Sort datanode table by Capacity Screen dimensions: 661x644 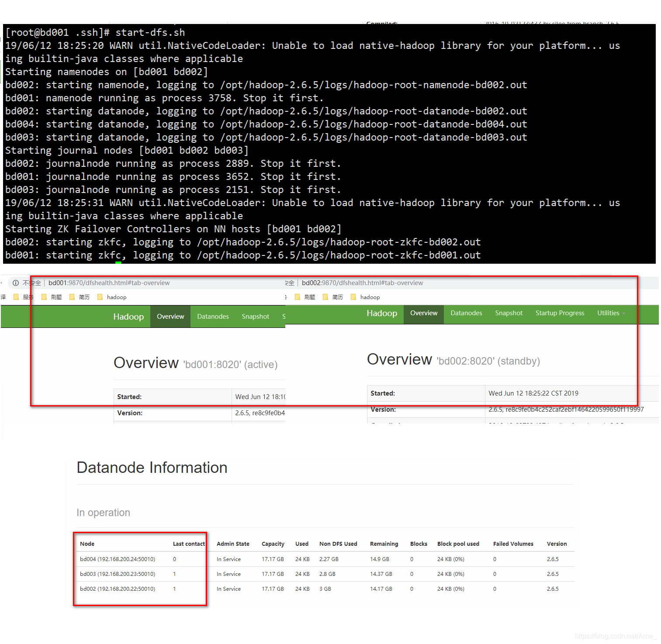(273, 544)
